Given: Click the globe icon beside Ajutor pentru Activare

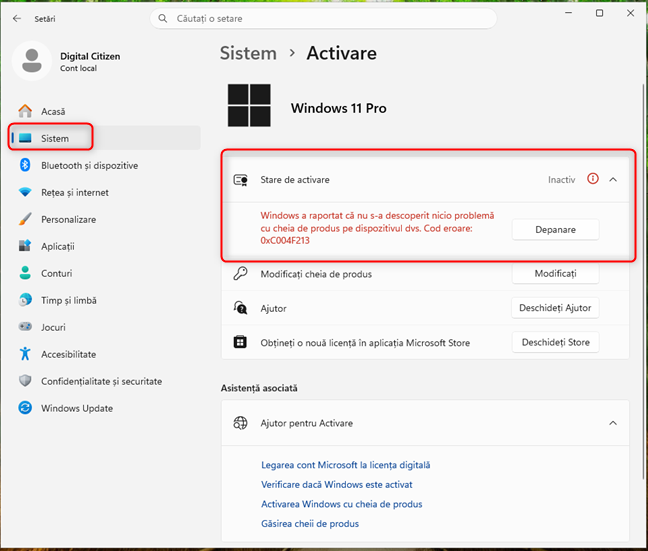Looking at the screenshot, I should 241,423.
